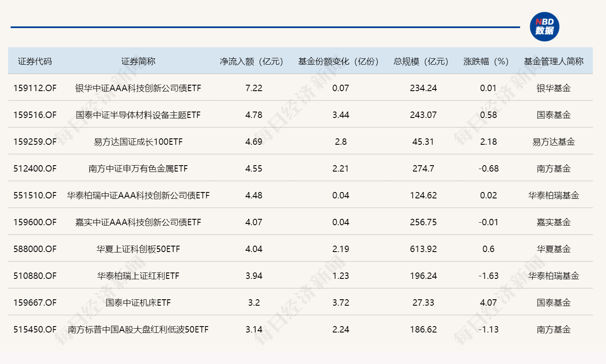
Task: Click net inflow value 4.78
Action: pos(254,115)
